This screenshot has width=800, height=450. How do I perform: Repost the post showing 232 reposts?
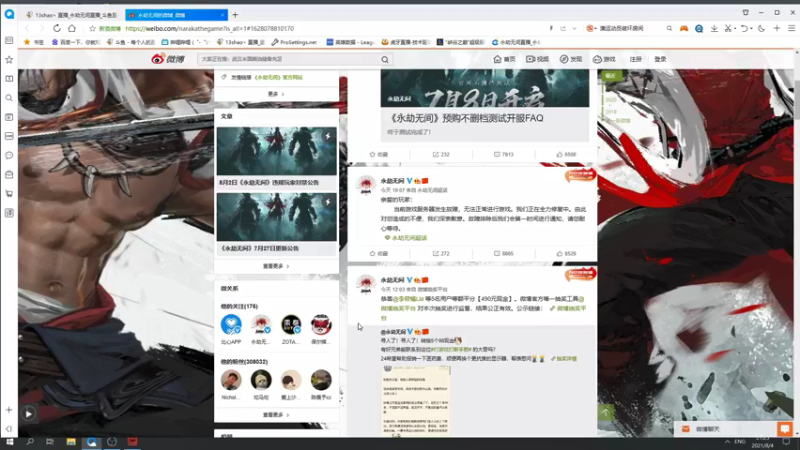[441, 154]
